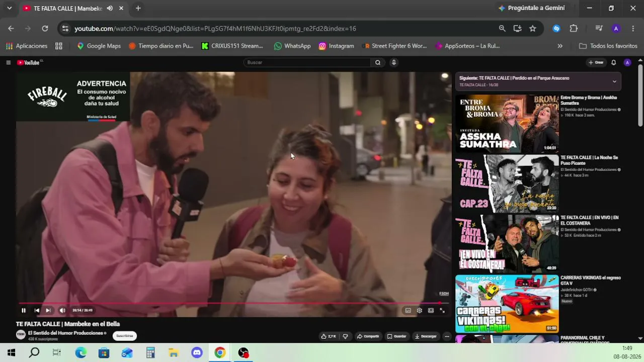Click Pregúntale a Gemini button

[531, 8]
